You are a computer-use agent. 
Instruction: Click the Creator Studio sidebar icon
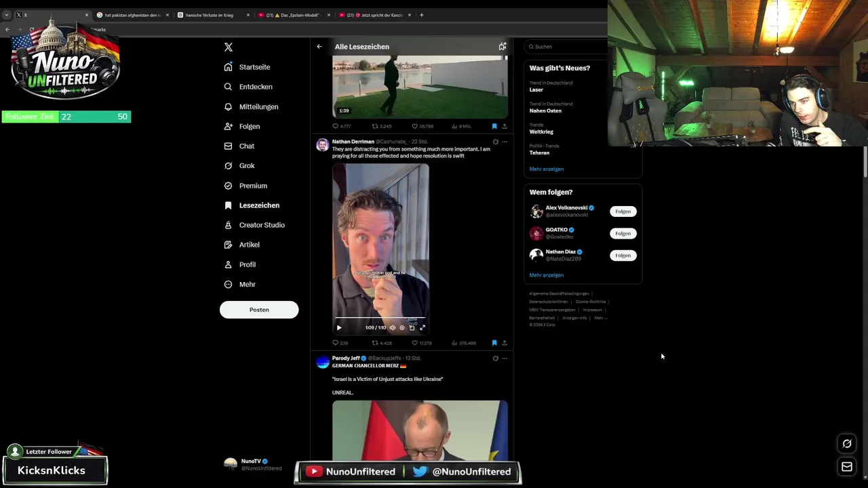pos(229,225)
